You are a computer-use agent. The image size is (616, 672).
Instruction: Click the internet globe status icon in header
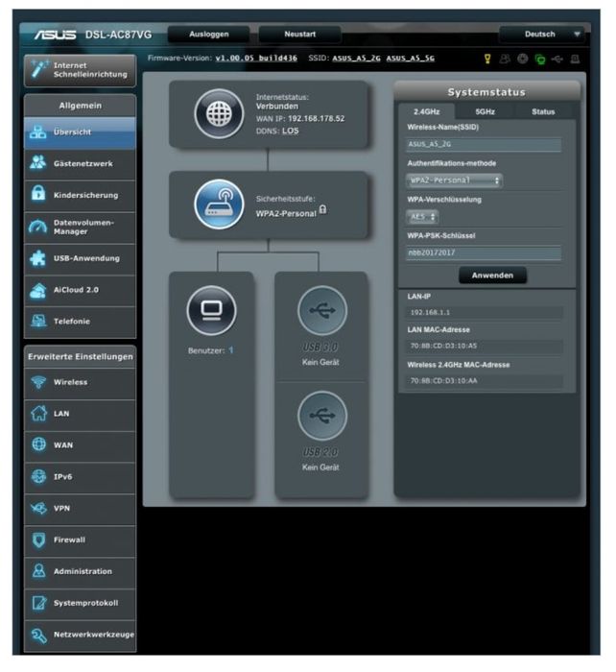point(522,59)
